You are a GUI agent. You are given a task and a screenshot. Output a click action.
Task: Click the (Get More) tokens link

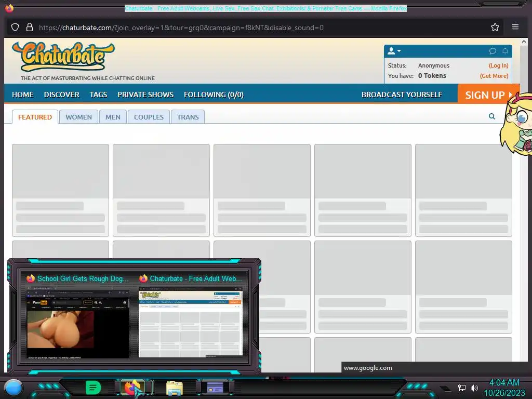pos(494,76)
